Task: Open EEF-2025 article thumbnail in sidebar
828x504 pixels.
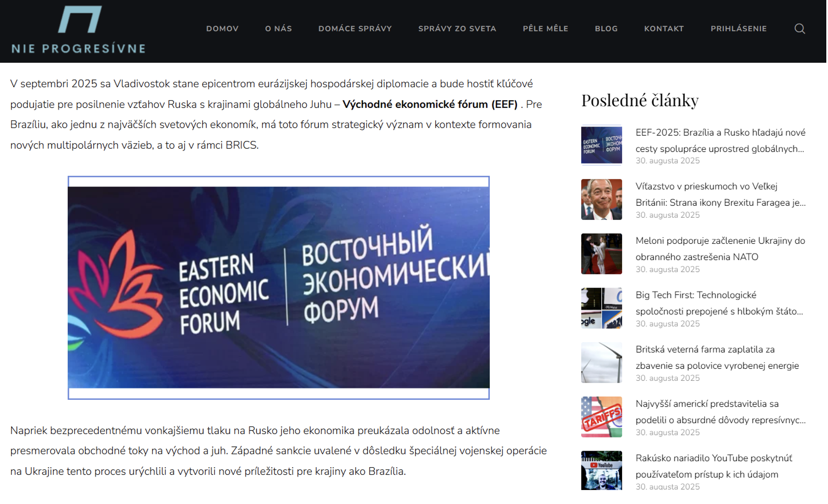Action: (x=603, y=145)
